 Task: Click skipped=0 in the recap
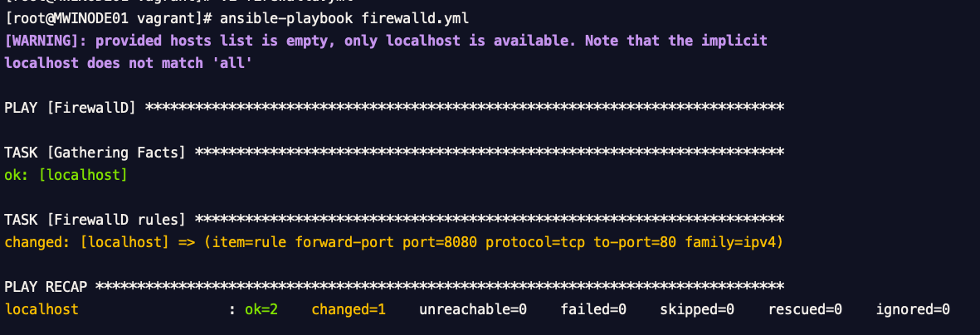tap(697, 308)
